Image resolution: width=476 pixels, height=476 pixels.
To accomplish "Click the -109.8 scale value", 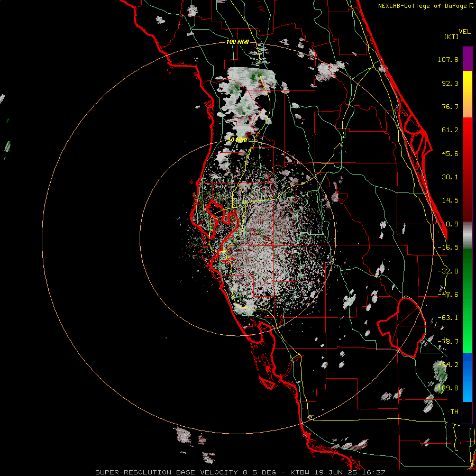I will tap(446, 388).
